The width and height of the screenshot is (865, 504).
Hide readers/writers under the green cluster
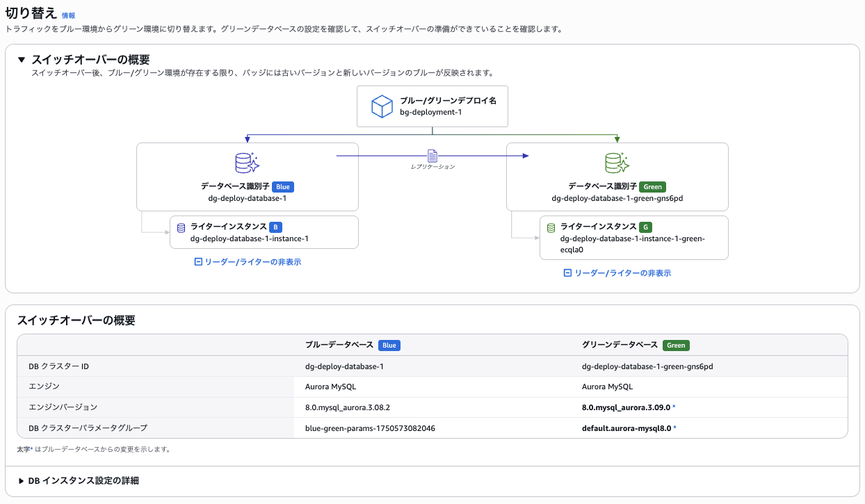(617, 273)
